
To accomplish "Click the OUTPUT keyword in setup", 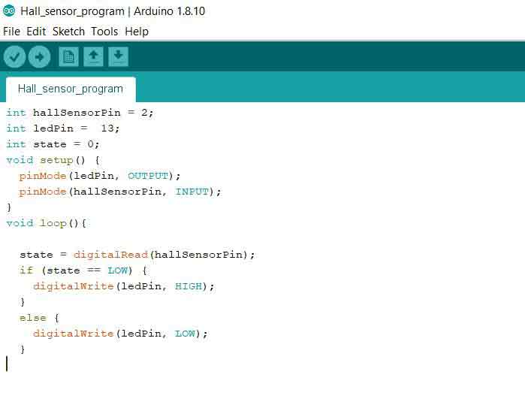I will click(148, 176).
